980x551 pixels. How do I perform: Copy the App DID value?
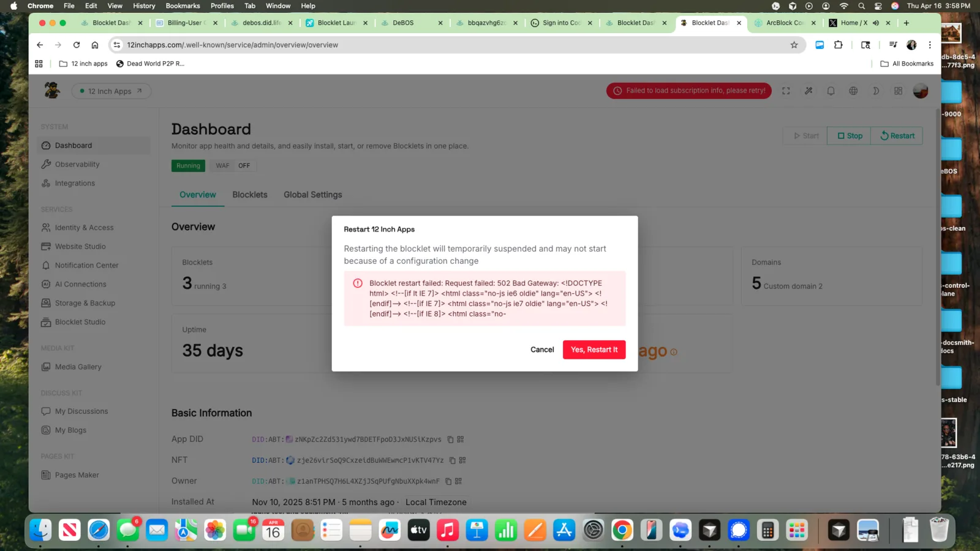[450, 440]
